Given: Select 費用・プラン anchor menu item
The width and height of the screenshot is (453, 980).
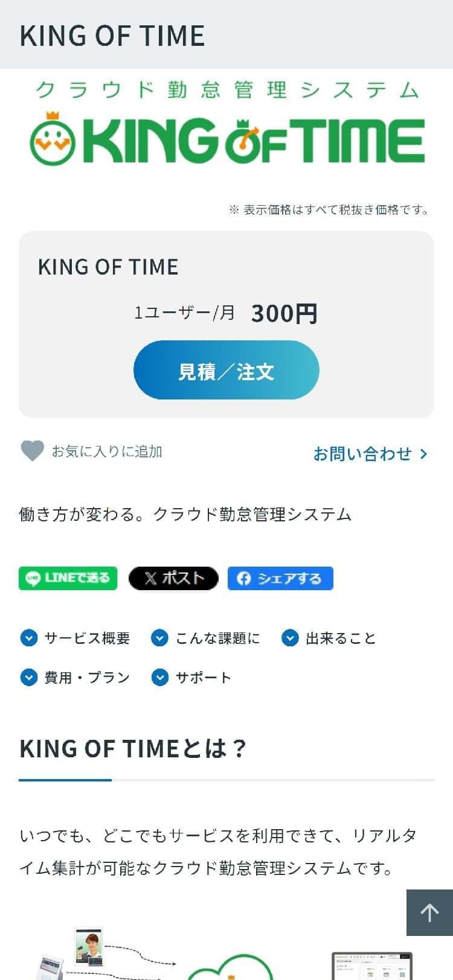Looking at the screenshot, I should tap(87, 677).
